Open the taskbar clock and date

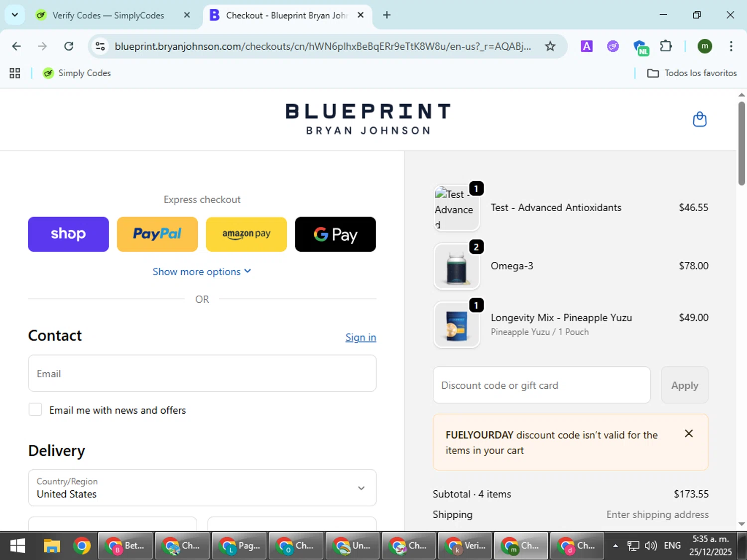(711, 546)
